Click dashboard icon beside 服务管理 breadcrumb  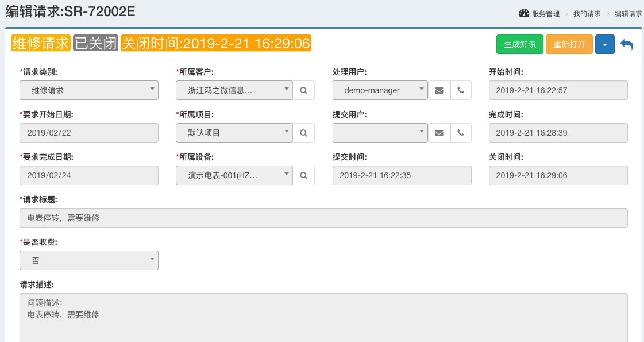click(x=524, y=13)
